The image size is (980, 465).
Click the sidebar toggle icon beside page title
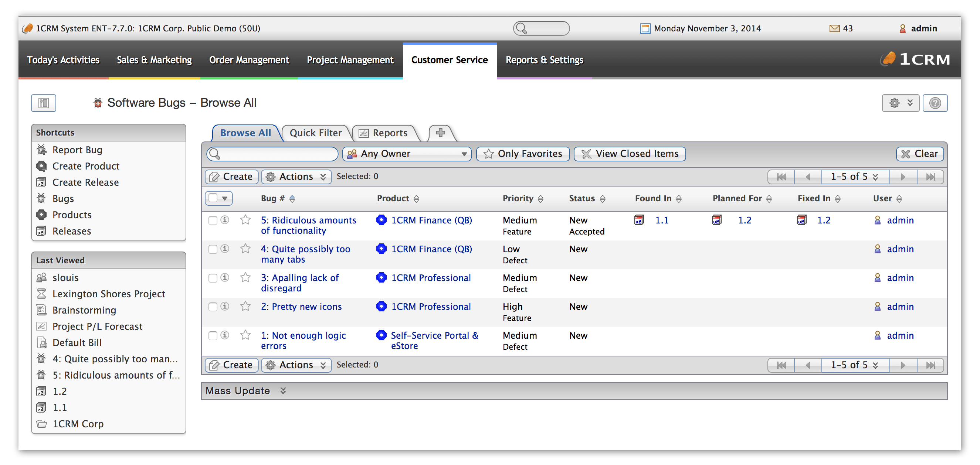(x=43, y=103)
